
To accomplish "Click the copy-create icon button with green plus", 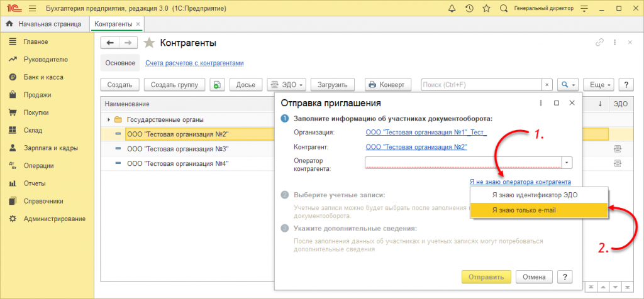I will (217, 85).
